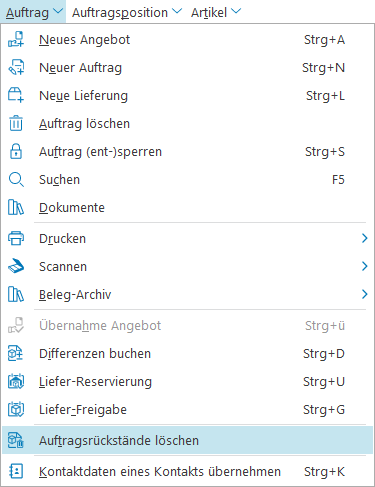Choose Kontaktdaten eines Kontakts übernehmen

pos(187,472)
